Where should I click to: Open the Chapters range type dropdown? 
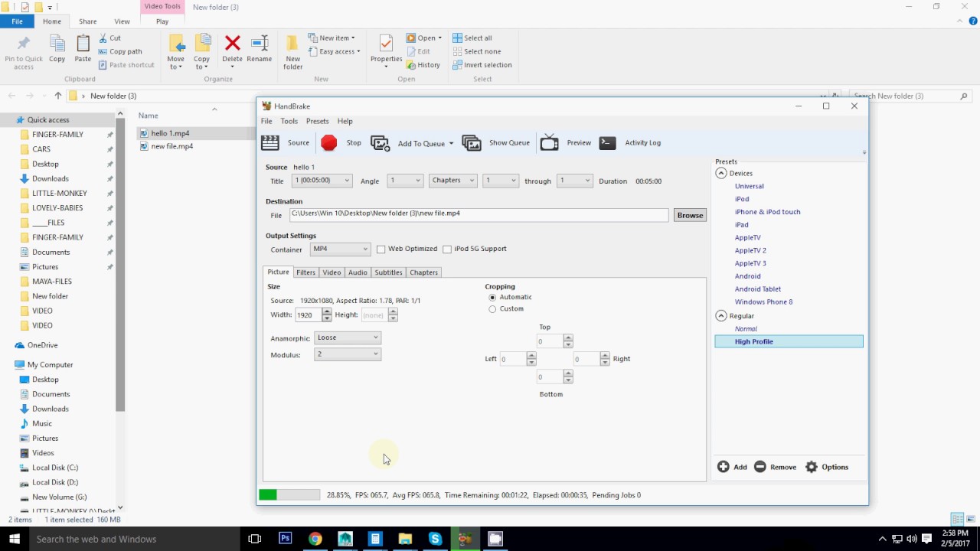coord(452,181)
